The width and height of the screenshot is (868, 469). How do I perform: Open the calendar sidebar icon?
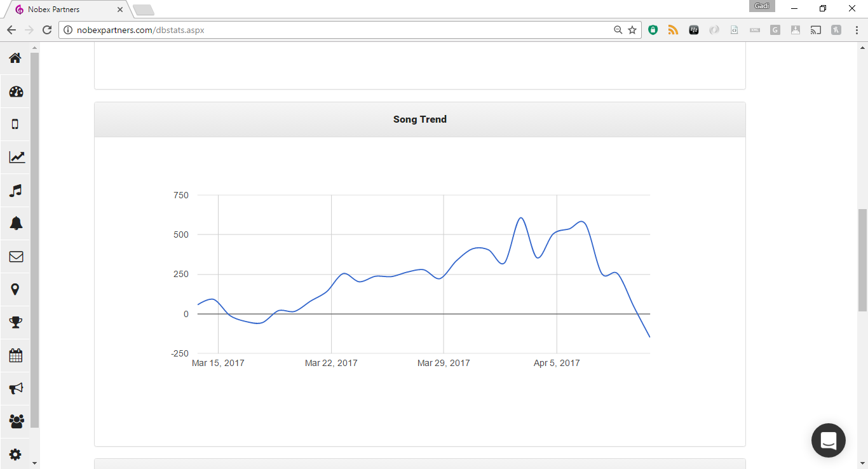click(x=16, y=355)
